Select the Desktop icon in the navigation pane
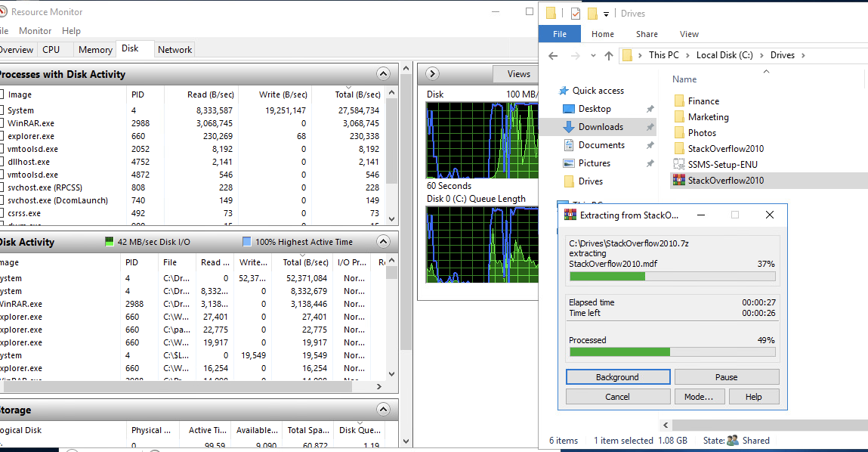Image resolution: width=868 pixels, height=452 pixels. click(569, 109)
